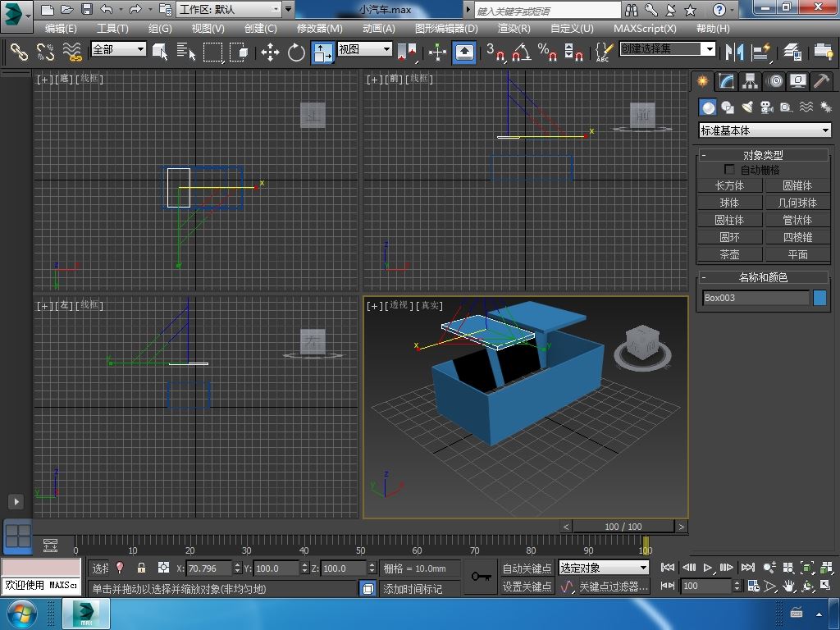This screenshot has width=840, height=630.
Task: Open the 全部 selection filter dropdown
Action: pyautogui.click(x=118, y=49)
